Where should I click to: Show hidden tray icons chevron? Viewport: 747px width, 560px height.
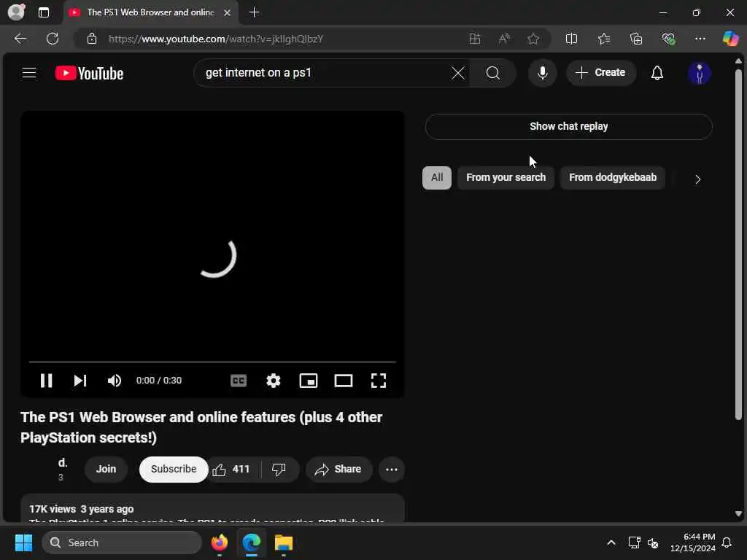click(x=611, y=542)
